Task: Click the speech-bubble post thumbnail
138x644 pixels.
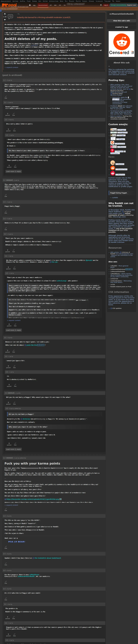Action: point(11,17)
